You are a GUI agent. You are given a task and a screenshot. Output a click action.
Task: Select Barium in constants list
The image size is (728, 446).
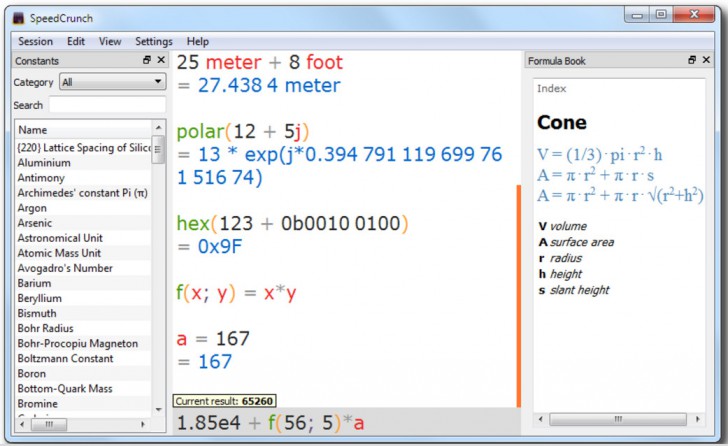pyautogui.click(x=84, y=283)
